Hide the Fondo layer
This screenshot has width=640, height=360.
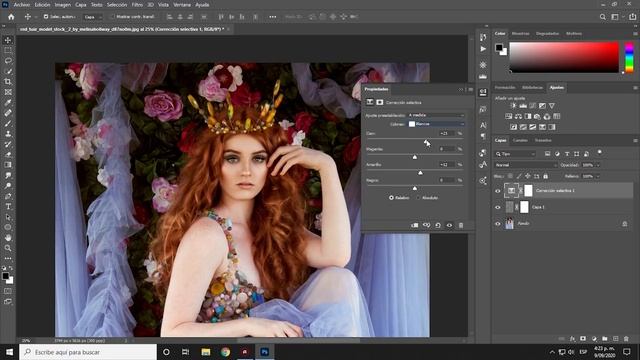(498, 224)
